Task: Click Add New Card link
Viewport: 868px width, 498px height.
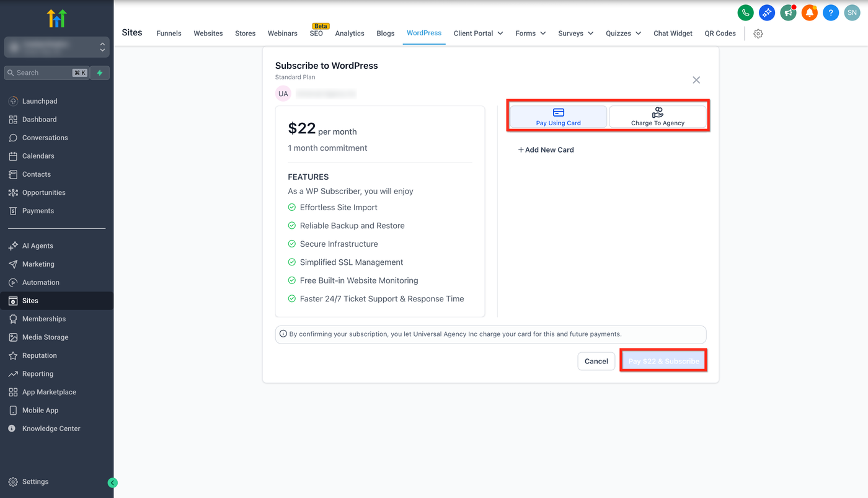Action: (x=546, y=149)
